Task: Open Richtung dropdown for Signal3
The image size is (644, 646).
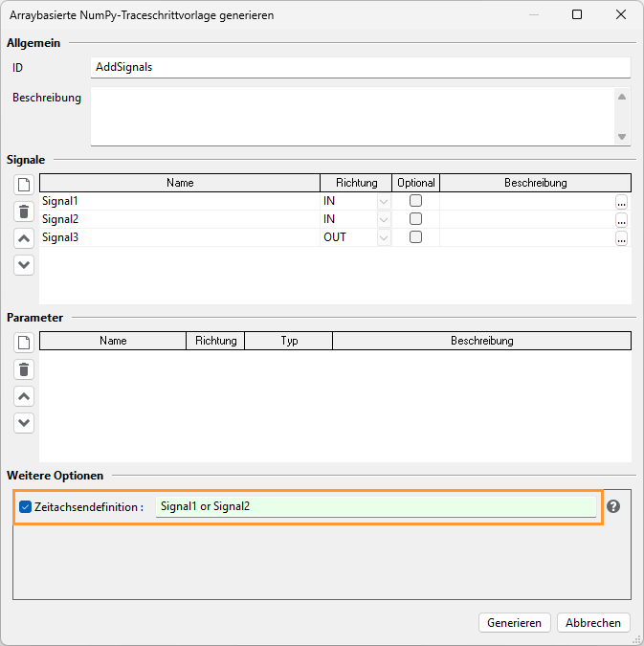Action: click(x=384, y=237)
